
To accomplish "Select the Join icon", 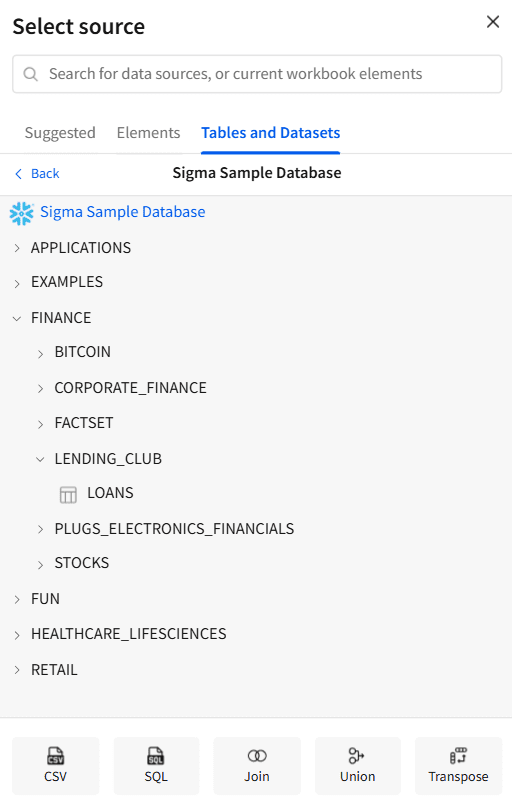I will coord(257,756).
